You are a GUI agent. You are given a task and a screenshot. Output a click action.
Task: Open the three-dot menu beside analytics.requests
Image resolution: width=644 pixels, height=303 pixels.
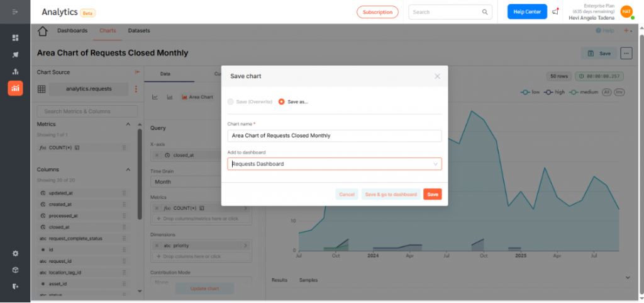coord(135,89)
